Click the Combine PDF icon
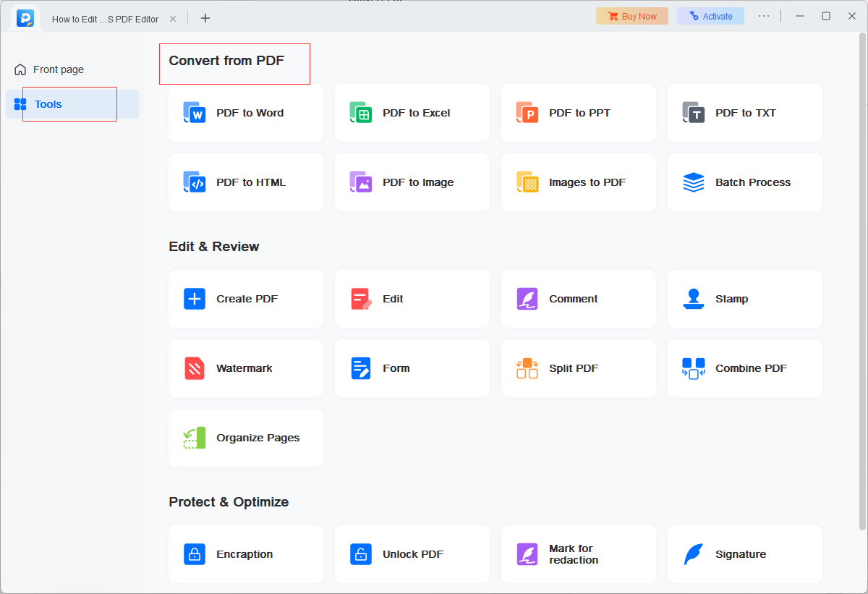This screenshot has height=594, width=868. click(x=694, y=368)
